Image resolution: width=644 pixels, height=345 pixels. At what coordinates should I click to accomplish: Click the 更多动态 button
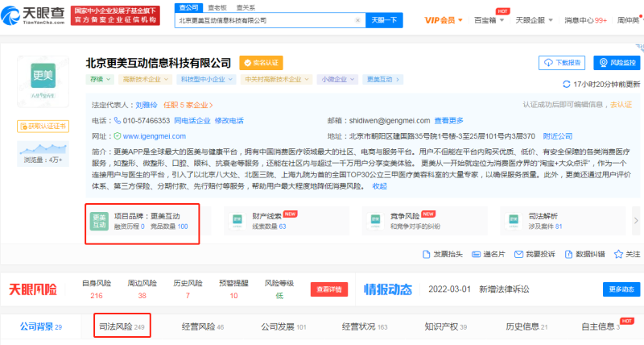(621, 289)
